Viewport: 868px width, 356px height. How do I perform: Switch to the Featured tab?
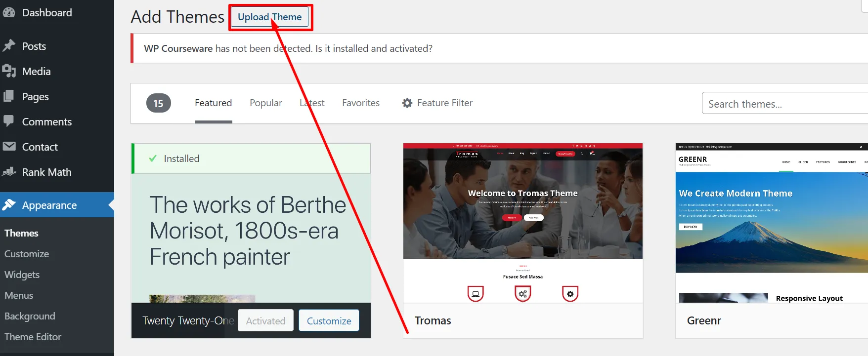(213, 103)
